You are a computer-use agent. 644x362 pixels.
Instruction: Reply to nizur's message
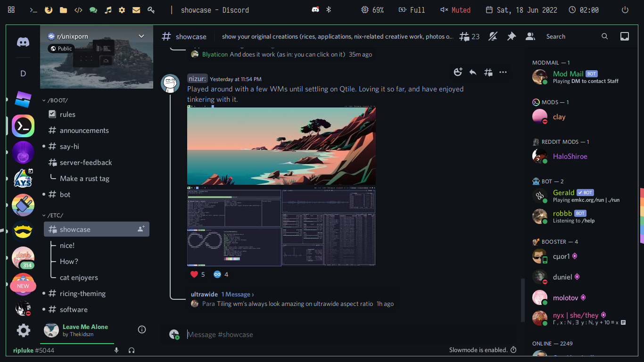(473, 72)
